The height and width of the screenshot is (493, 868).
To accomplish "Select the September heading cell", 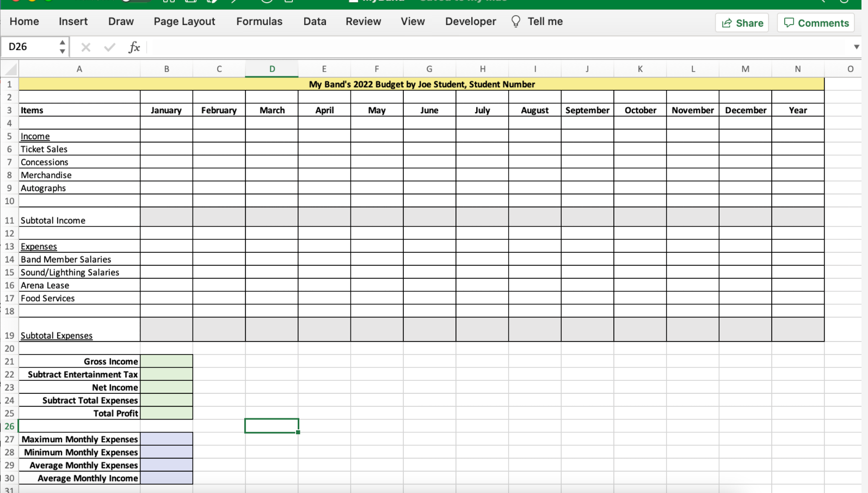I will pos(587,110).
